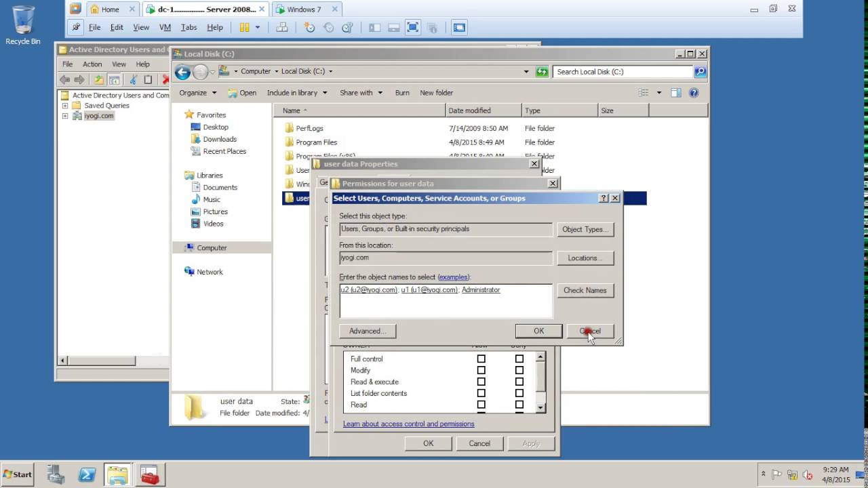Click revert to snapshot icon
868x488 pixels.
[329, 28]
